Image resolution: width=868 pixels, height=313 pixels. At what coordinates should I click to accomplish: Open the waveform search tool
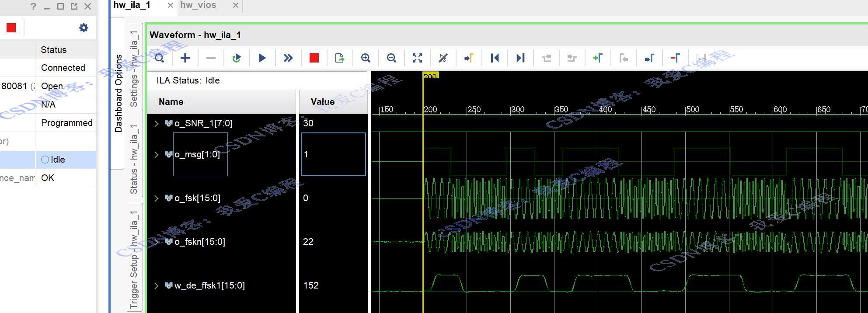160,58
